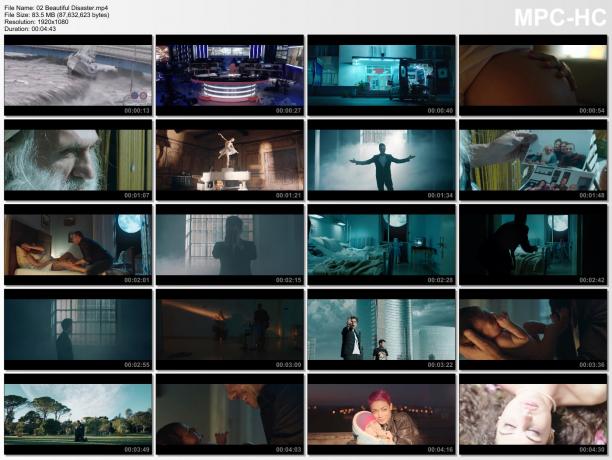Choose the close-up frame at 00:03:36
The image size is (612, 460).
point(533,329)
